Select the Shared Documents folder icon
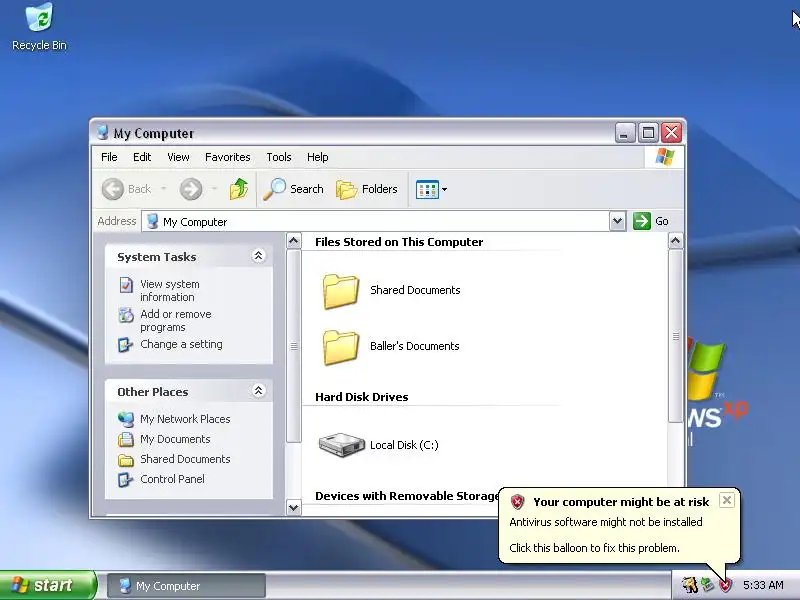This screenshot has height=600, width=800. [x=341, y=291]
